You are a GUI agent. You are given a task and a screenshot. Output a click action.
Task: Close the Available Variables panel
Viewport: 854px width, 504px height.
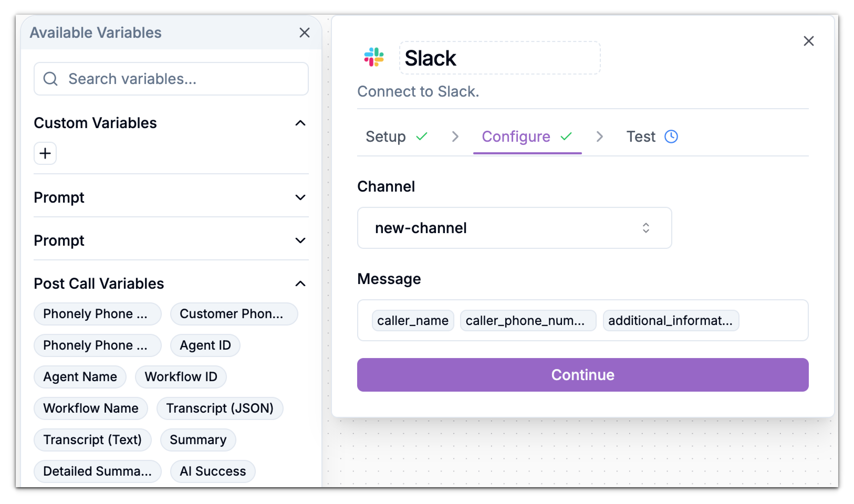(x=304, y=33)
